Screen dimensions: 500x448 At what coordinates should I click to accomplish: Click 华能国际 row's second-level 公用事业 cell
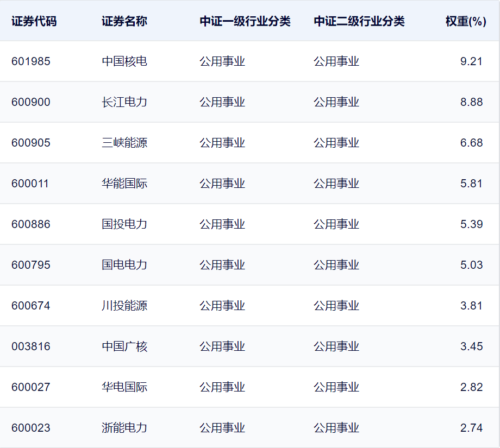(x=336, y=183)
